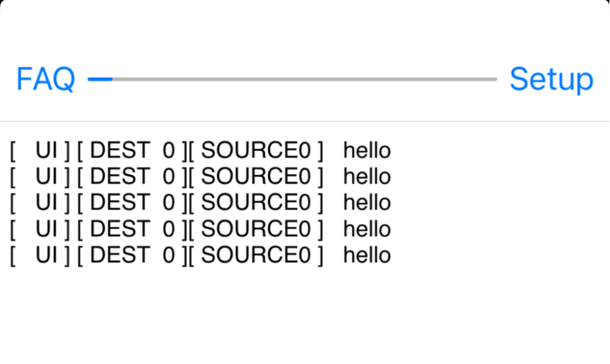This screenshot has height=364, width=610.
Task: Click "hello" in the second log line
Action: [x=367, y=176]
